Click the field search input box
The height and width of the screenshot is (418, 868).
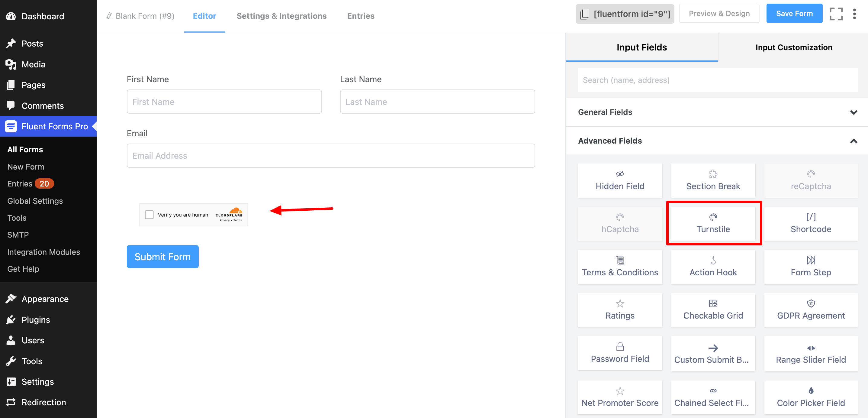pos(718,80)
